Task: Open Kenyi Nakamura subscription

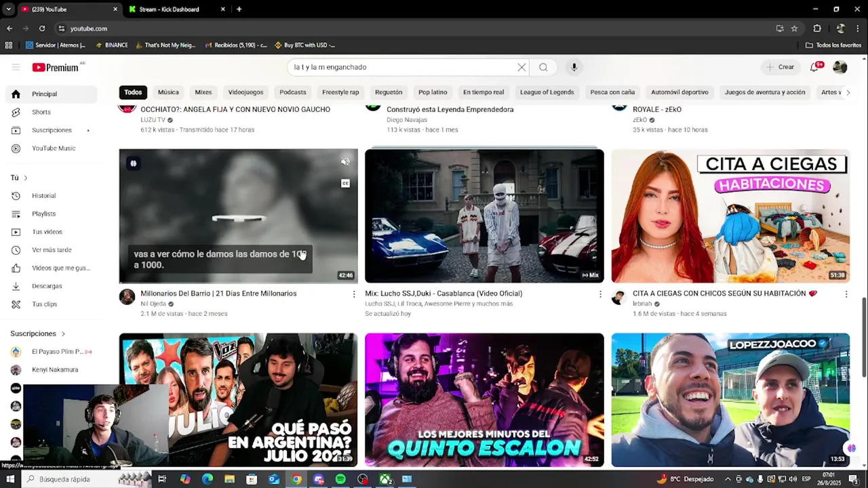Action: (52, 369)
